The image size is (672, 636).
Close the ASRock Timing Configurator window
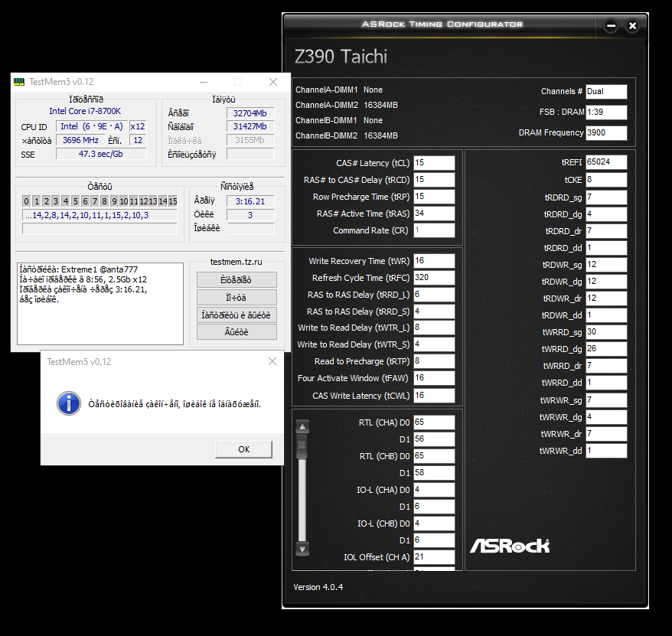point(632,26)
